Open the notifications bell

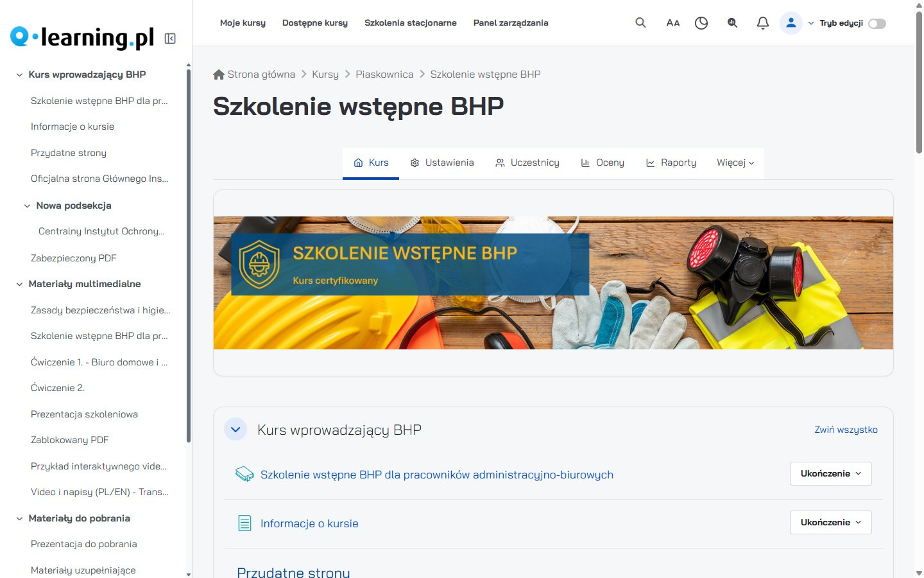click(762, 23)
